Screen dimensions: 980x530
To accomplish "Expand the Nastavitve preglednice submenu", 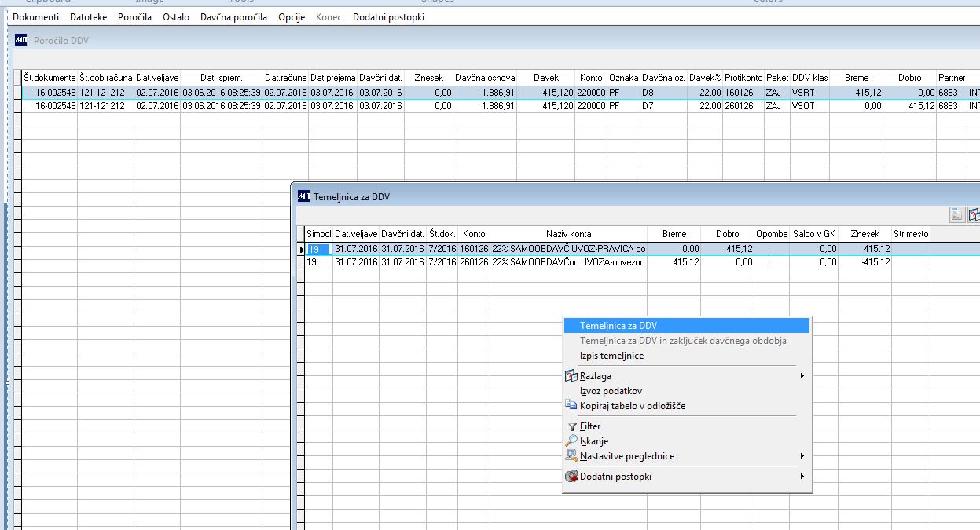I will [x=687, y=456].
